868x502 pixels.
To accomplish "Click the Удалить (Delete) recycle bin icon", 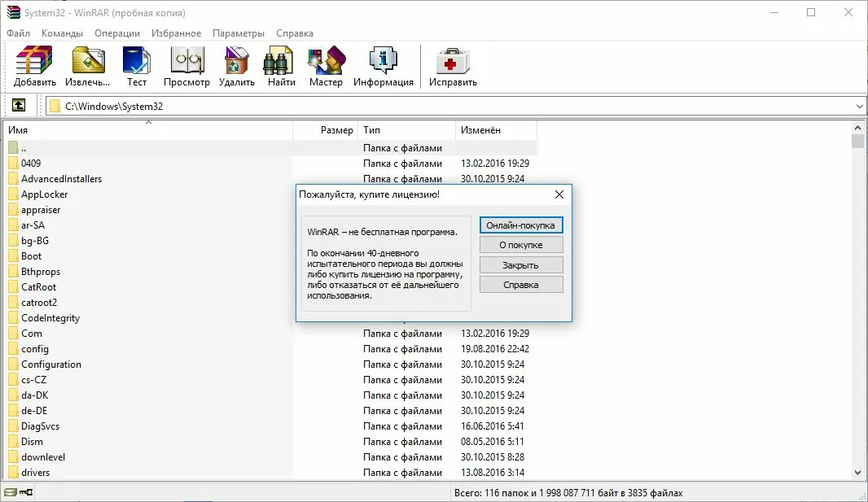I will 236,67.
